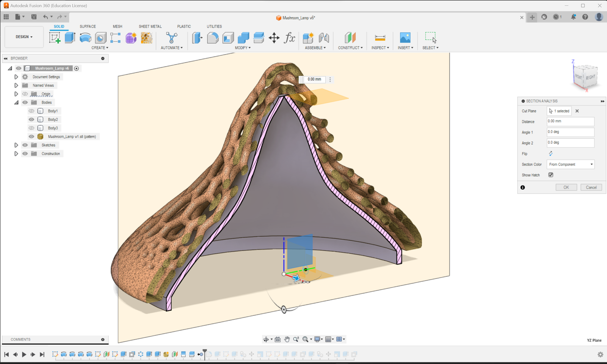Viewport: 607px width, 364px height.
Task: Select the Revolve tool in toolbar
Action: [85, 38]
